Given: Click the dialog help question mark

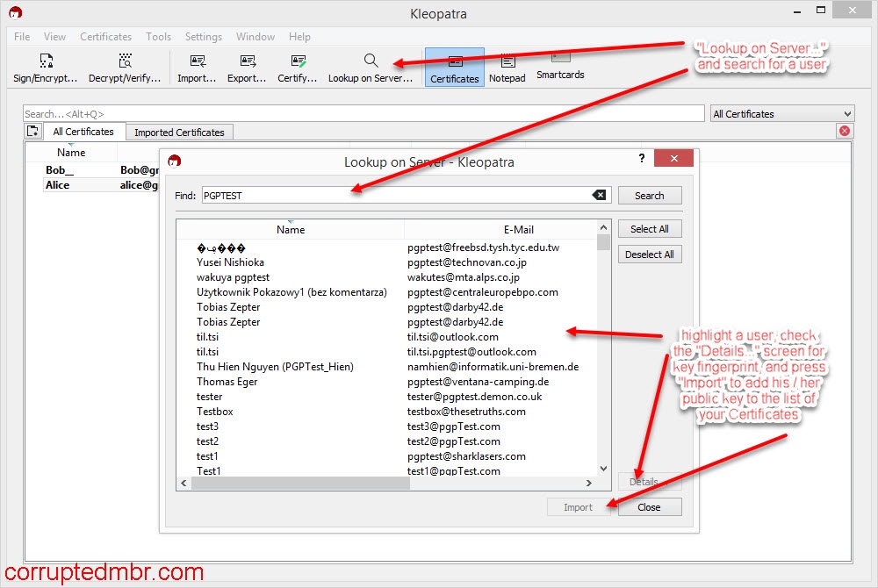Looking at the screenshot, I should pyautogui.click(x=642, y=159).
